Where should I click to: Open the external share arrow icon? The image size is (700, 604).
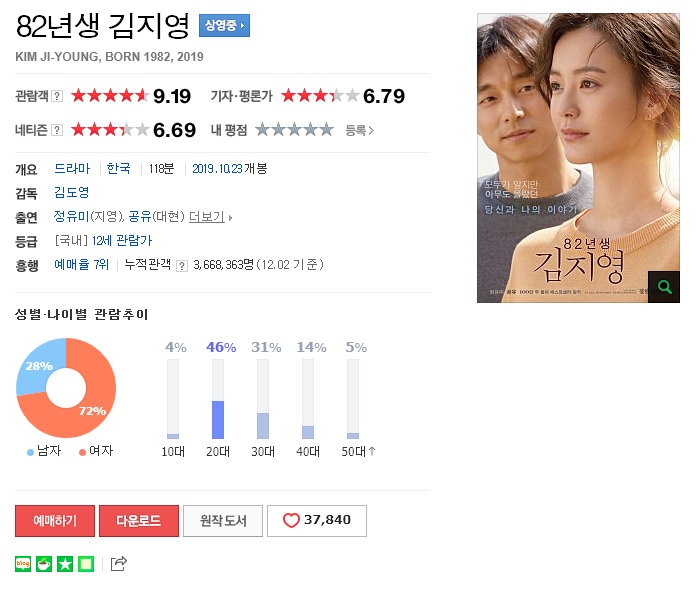coord(119,564)
